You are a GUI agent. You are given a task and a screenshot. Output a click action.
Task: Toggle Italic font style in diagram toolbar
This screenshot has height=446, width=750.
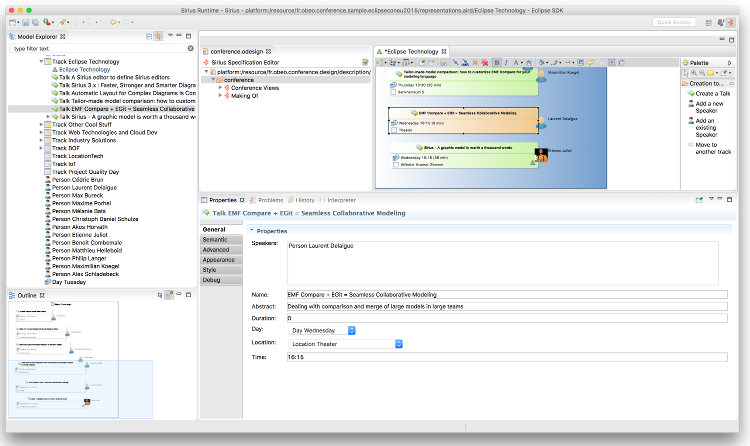coord(506,63)
